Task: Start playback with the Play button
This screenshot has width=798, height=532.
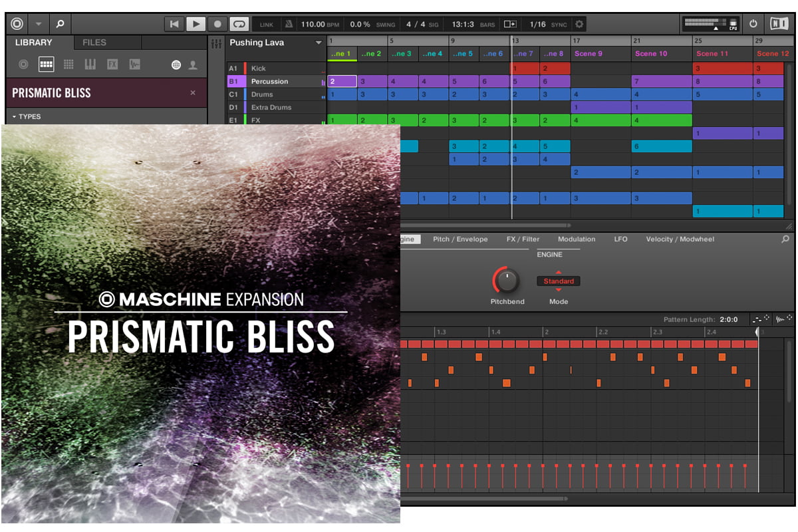Action: coord(196,24)
